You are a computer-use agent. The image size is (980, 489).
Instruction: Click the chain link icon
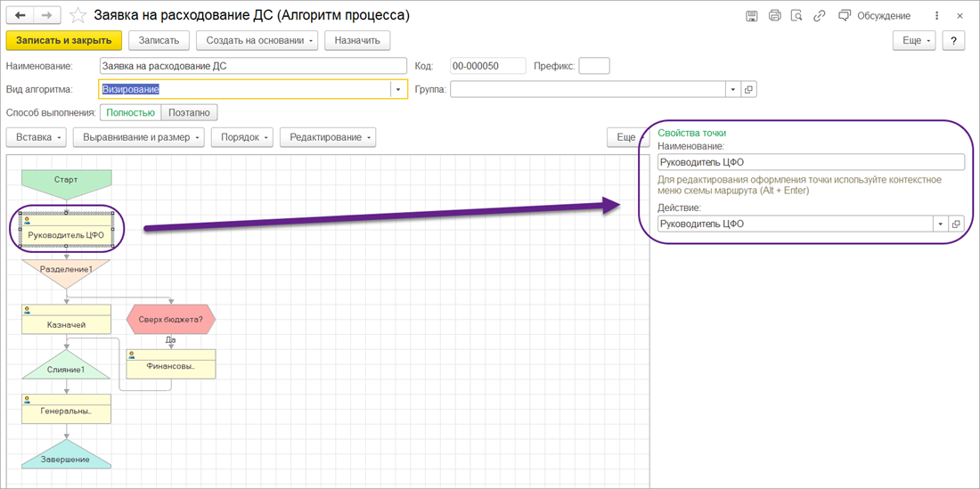819,16
